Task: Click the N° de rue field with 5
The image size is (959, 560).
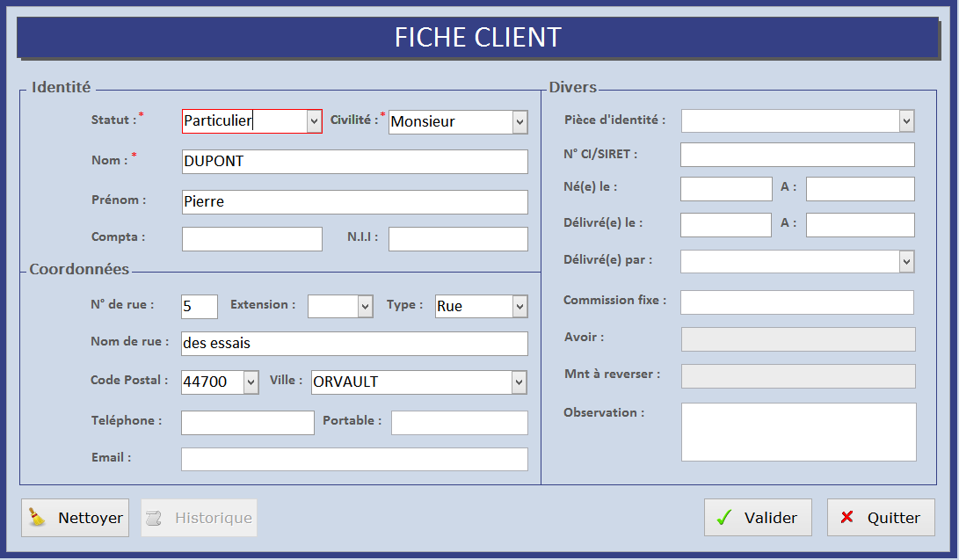Action: point(200,306)
